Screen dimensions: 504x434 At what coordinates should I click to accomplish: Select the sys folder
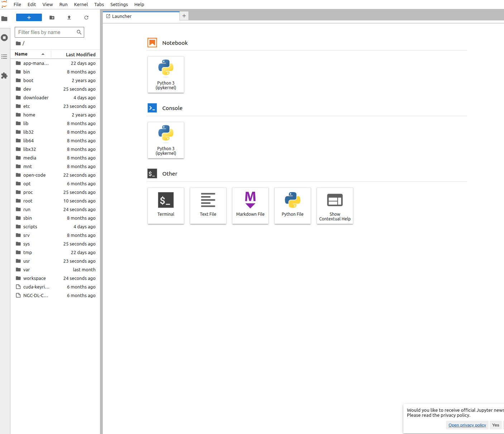[x=56, y=244]
